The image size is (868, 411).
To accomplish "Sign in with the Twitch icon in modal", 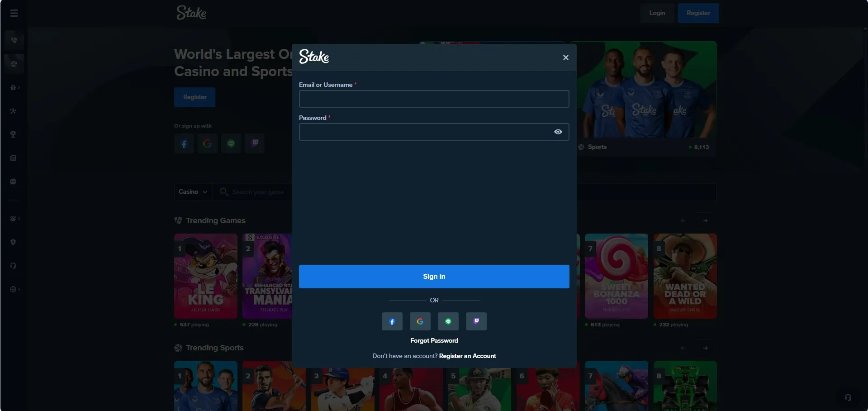I will 476,321.
